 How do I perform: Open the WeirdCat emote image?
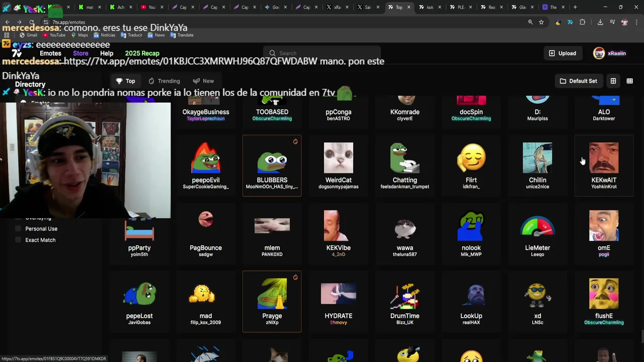click(339, 158)
